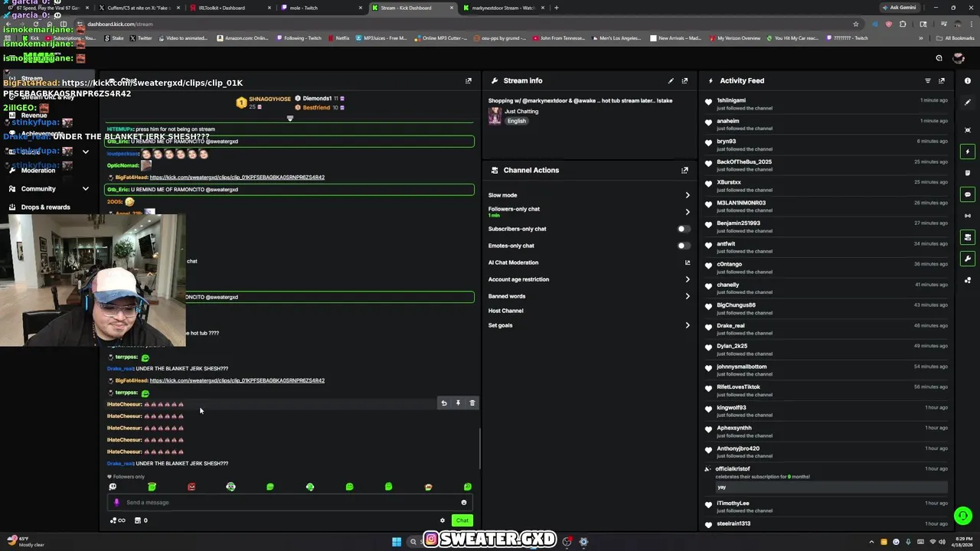Expand Banned words settings

687,296
